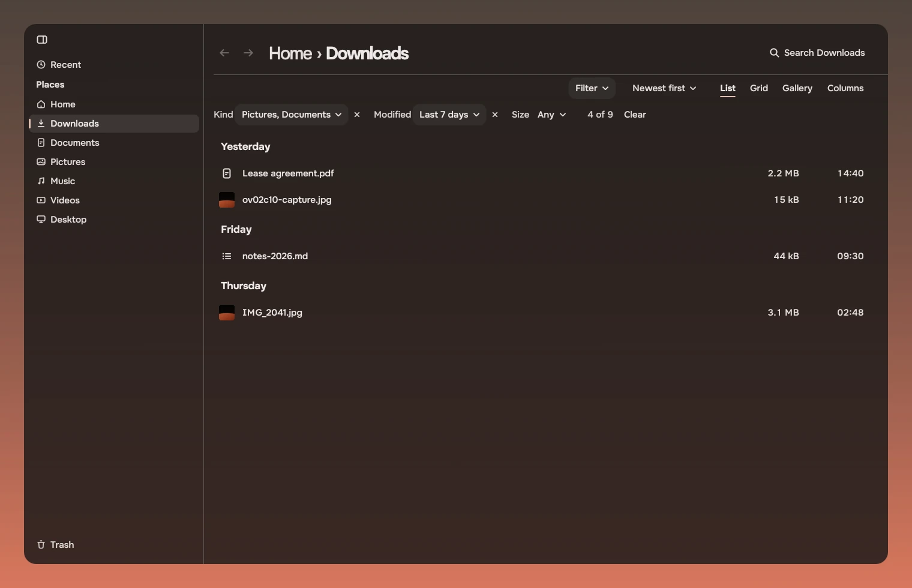This screenshot has width=912, height=588.
Task: Click the Documents page icon in sidebar
Action: 41,143
